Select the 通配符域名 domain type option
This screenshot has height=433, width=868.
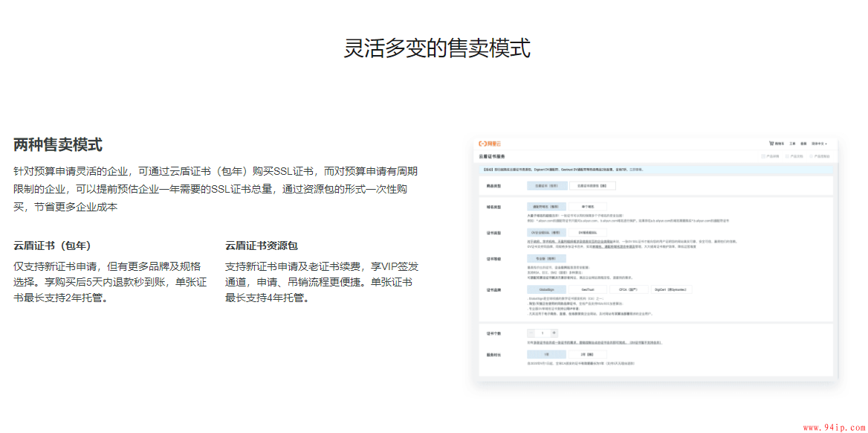click(x=546, y=206)
